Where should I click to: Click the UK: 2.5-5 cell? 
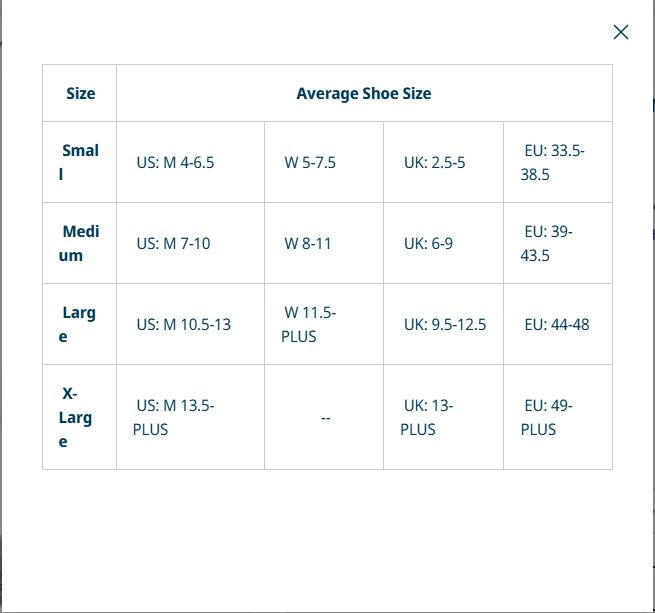pos(434,162)
